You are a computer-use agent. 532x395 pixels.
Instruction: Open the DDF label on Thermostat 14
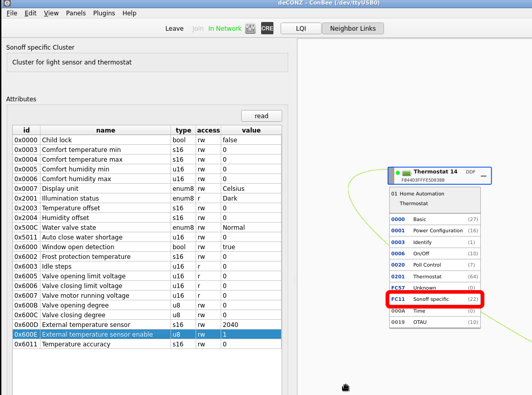471,172
